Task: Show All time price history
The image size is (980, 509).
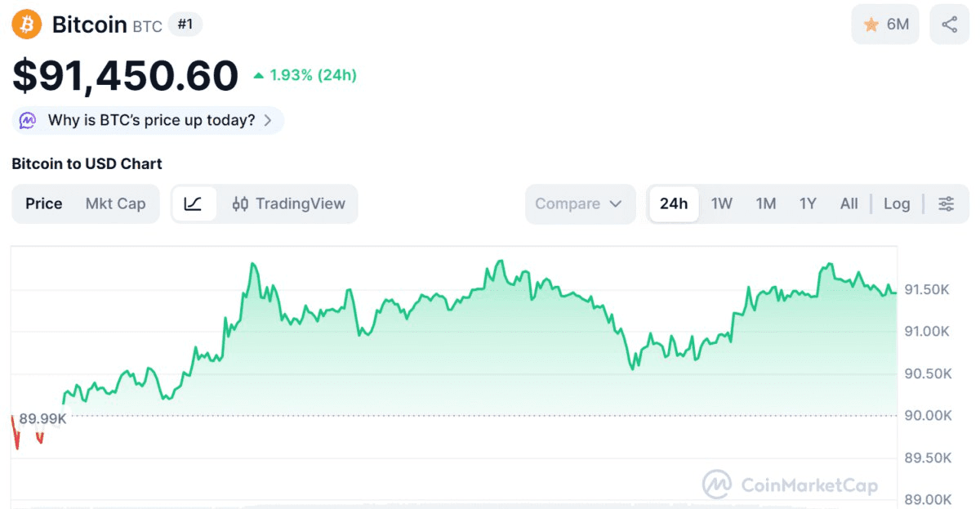Action: (x=849, y=203)
